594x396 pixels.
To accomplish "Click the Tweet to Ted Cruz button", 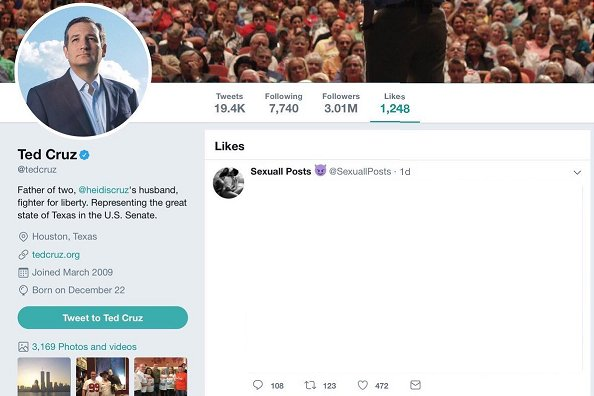I will (103, 318).
